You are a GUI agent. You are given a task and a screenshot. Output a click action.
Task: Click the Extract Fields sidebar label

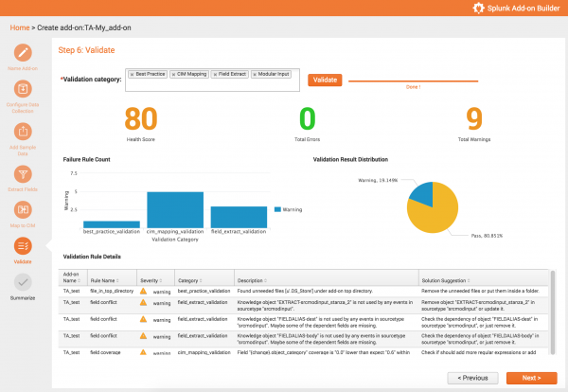point(23,189)
